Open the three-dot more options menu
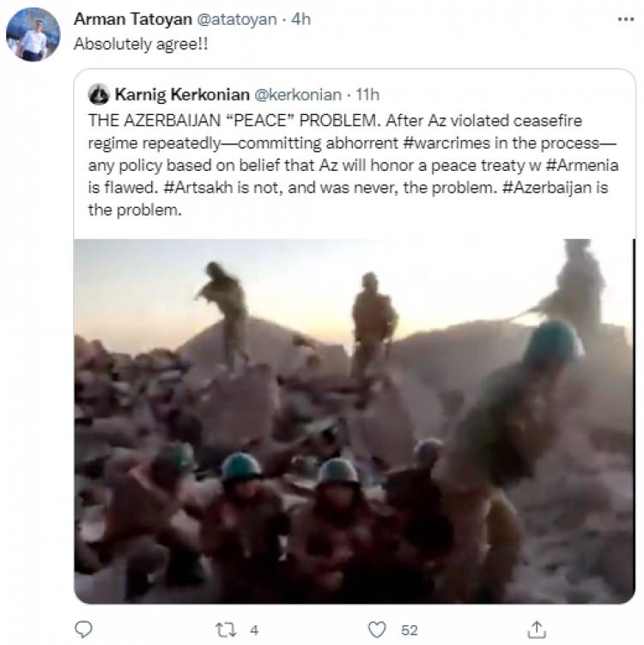The width and height of the screenshot is (644, 645). [625, 20]
